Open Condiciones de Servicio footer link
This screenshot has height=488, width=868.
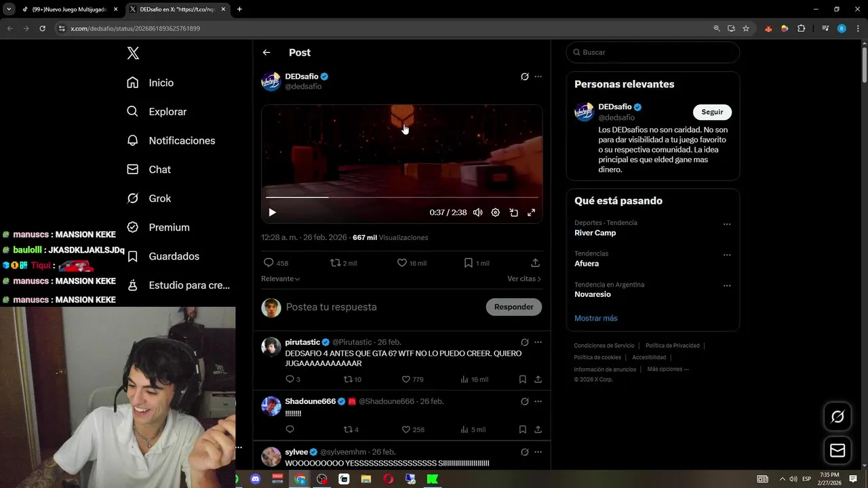click(604, 346)
